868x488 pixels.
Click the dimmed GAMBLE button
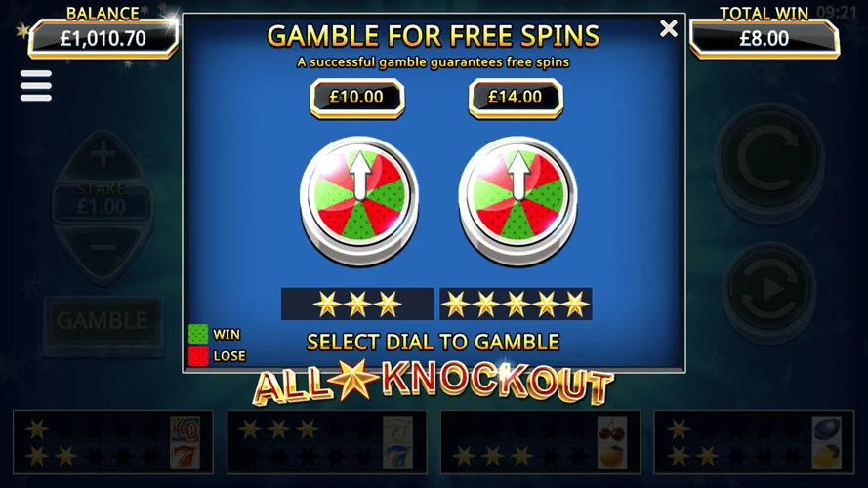103,321
